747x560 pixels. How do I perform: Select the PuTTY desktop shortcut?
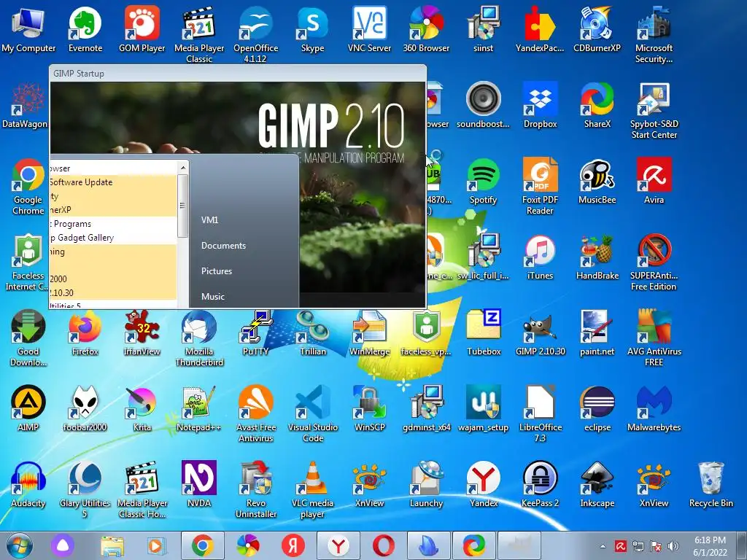coord(256,332)
